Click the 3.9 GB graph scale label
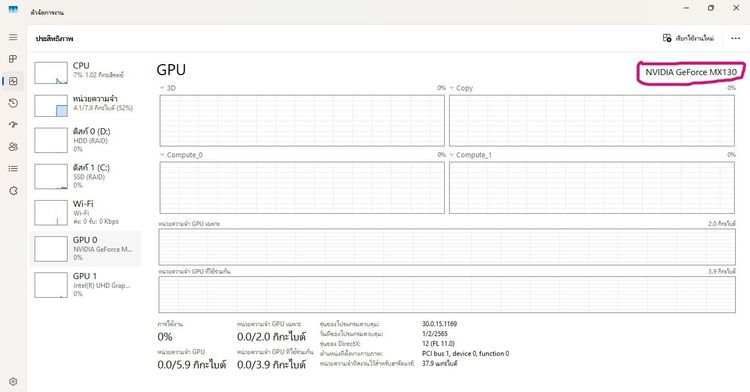The height and width of the screenshot is (392, 750). (x=722, y=272)
